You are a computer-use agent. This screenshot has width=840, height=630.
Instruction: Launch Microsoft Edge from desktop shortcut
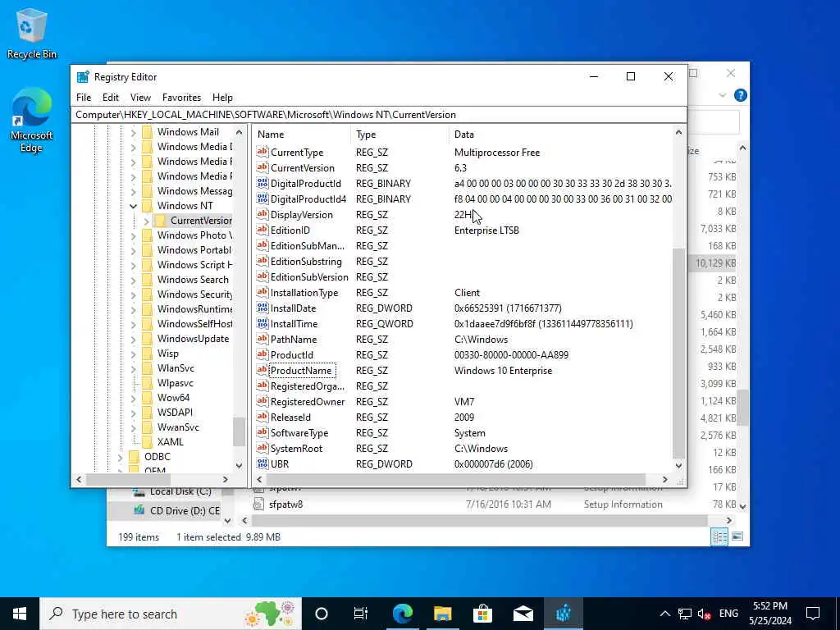(x=31, y=120)
